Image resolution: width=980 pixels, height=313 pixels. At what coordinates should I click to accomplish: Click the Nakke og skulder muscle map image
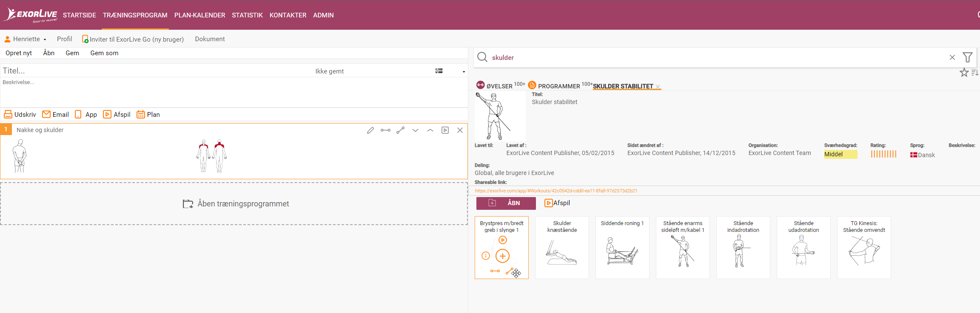point(211,156)
